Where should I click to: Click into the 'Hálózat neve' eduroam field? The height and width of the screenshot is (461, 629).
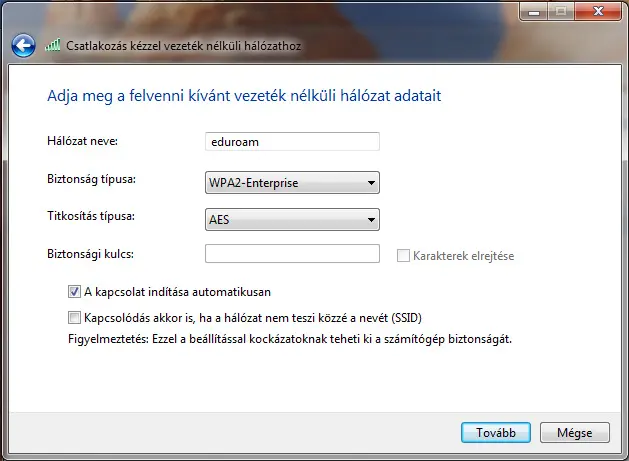292,142
